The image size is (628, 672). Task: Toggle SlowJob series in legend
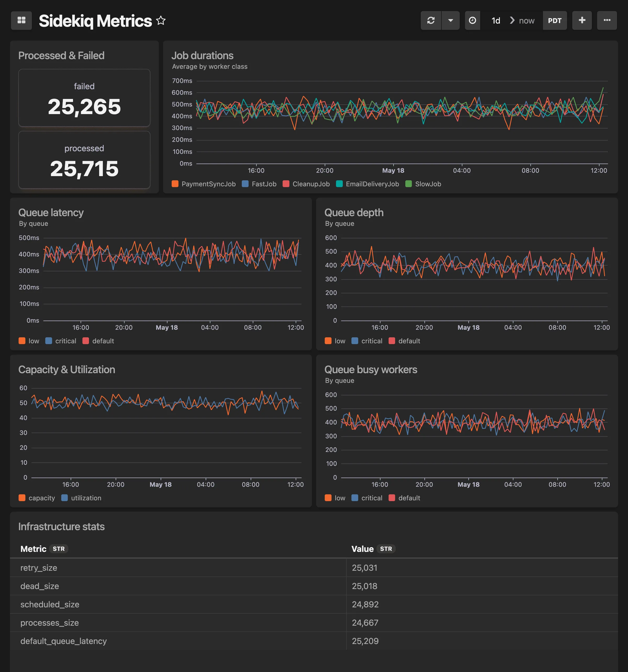point(423,184)
